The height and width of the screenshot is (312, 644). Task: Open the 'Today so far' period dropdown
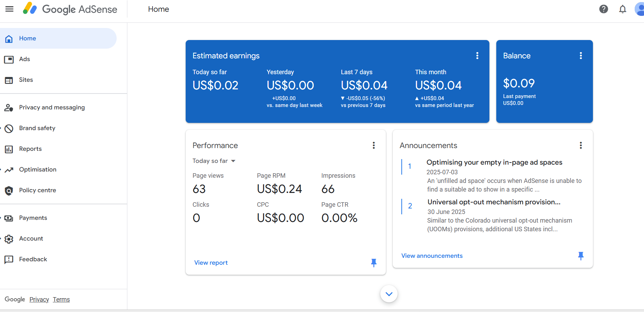click(x=214, y=161)
